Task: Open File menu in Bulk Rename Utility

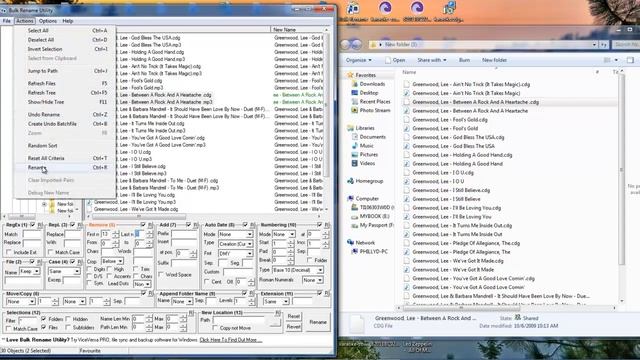Action: pos(7,21)
